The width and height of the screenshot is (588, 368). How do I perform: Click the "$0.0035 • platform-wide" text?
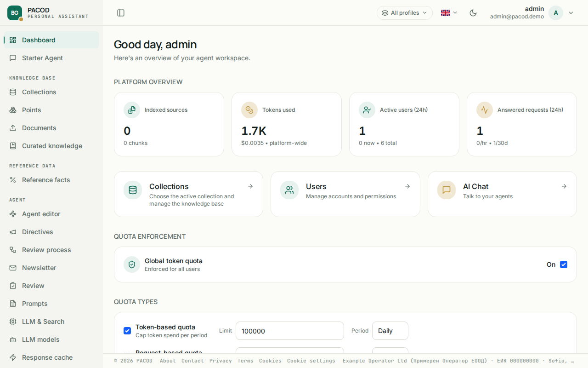tap(274, 143)
